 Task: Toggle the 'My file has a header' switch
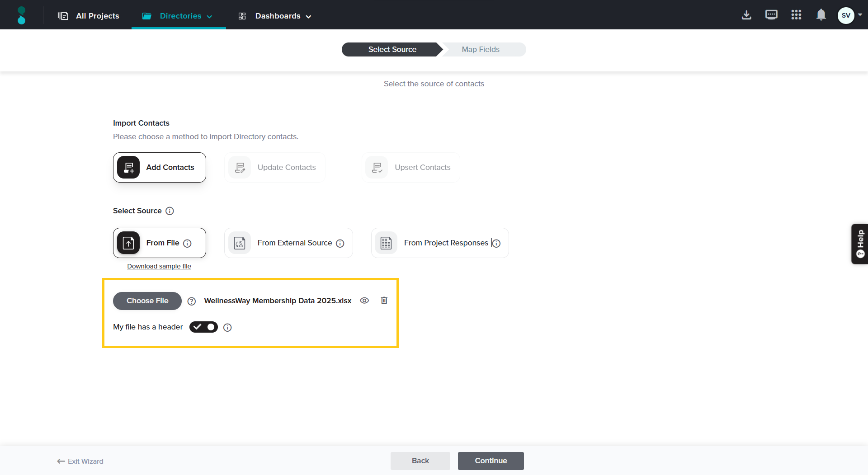click(x=203, y=327)
